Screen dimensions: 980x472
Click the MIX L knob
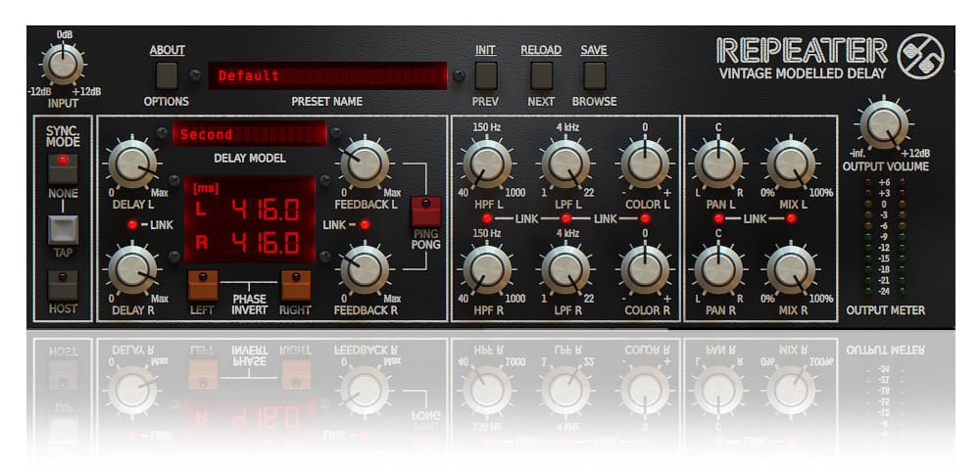click(x=791, y=164)
